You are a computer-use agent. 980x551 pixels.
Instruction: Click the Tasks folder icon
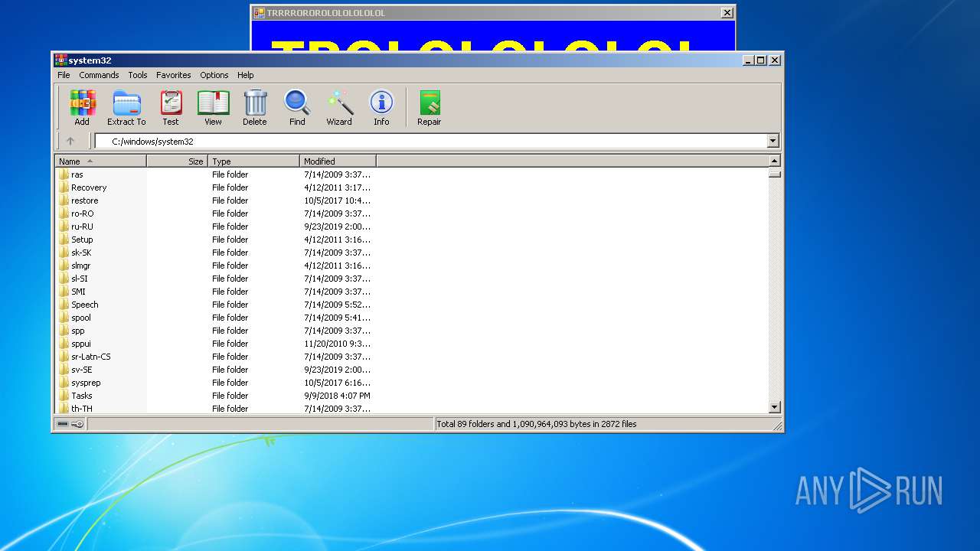(x=64, y=396)
